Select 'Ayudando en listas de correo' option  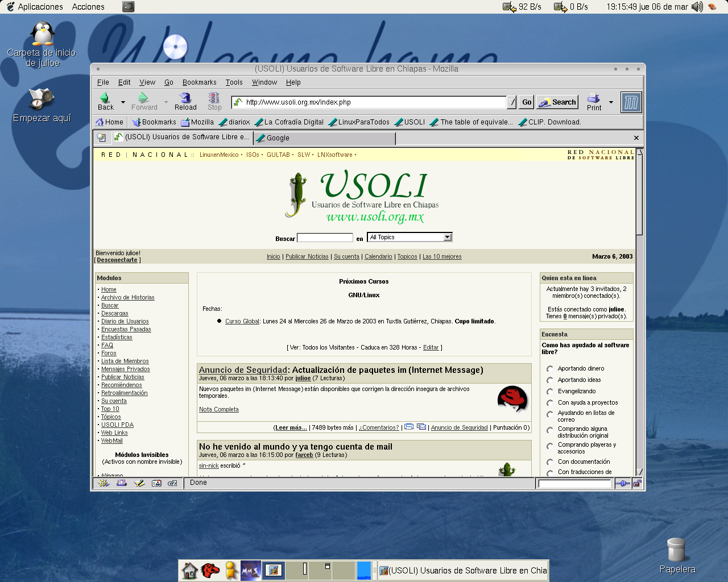550,414
